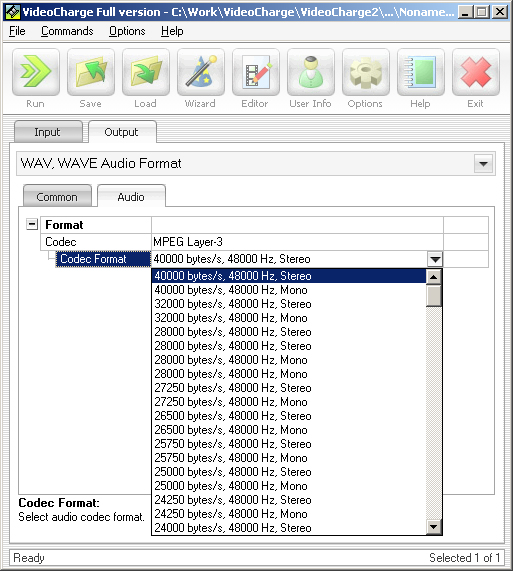The width and height of the screenshot is (513, 571).
Task: Choose 26500 bytes/s, 48000 Hz, Stereo
Action: click(289, 416)
